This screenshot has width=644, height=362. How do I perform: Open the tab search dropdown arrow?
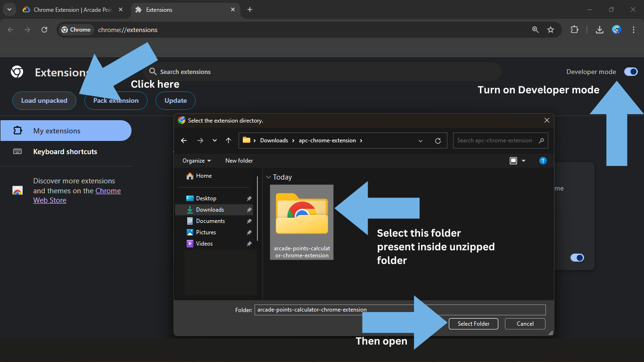click(x=9, y=9)
